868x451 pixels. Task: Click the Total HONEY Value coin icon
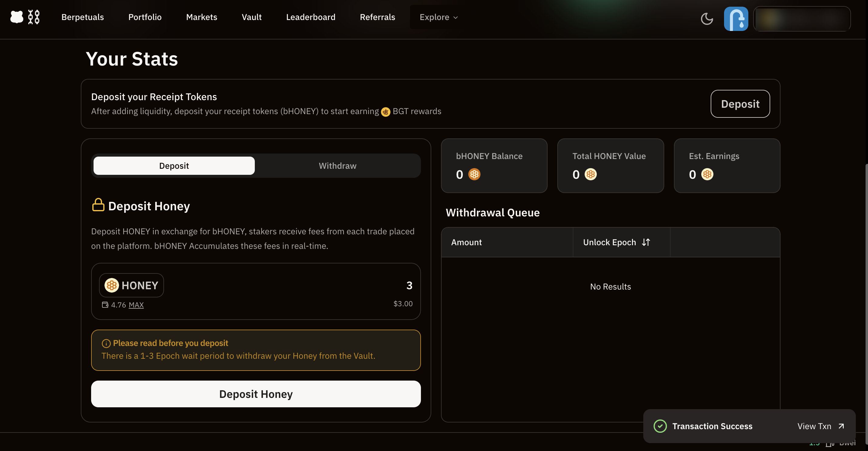coord(590,174)
